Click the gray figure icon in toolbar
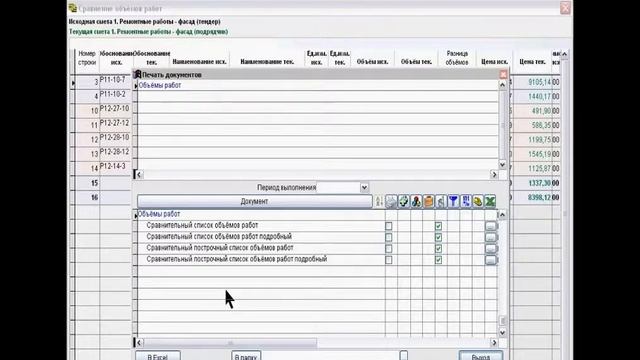640x360 pixels. pos(441,201)
